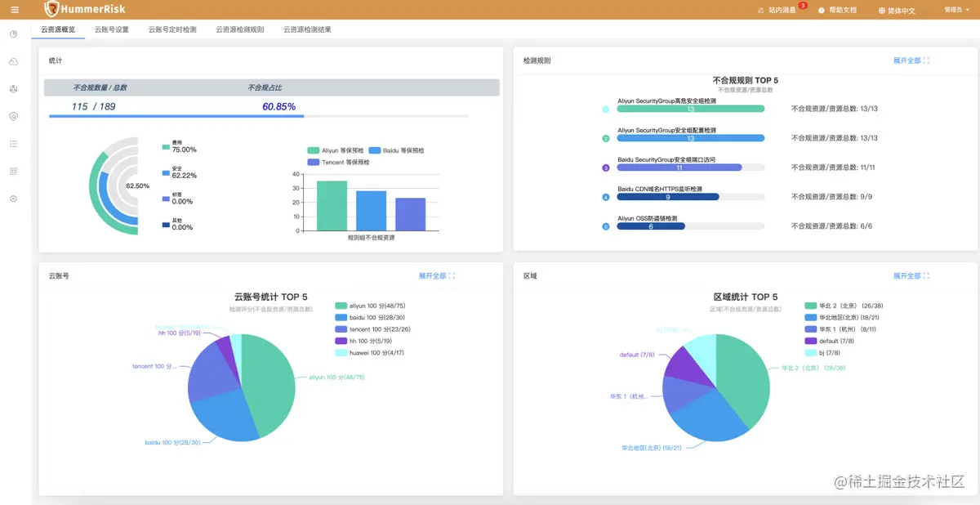The height and width of the screenshot is (505, 980).
Task: Open the list sidebar icon
Action: point(14,144)
